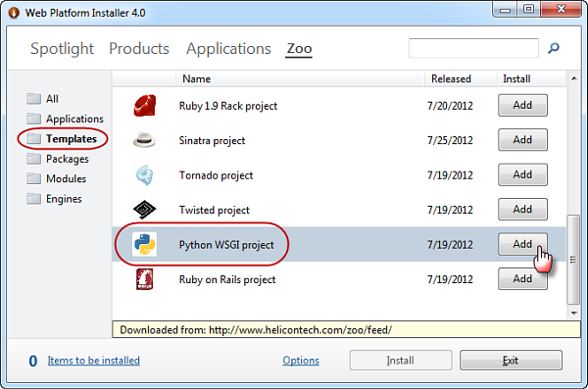Click the 0 items count
This screenshot has width=588, height=389.
[33, 361]
